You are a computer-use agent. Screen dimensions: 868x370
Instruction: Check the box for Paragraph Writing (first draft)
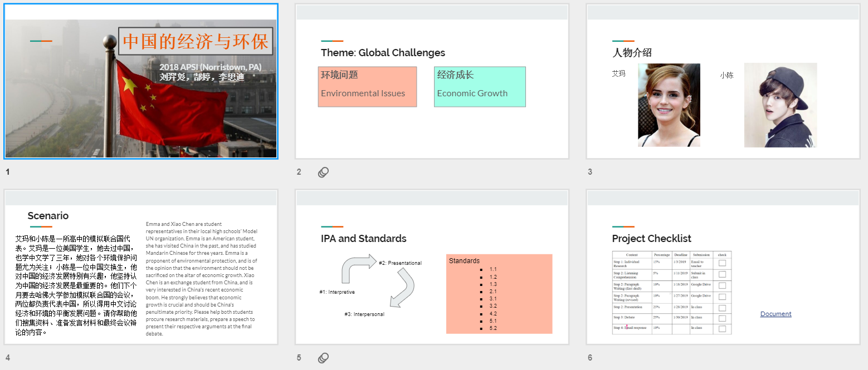tap(722, 285)
